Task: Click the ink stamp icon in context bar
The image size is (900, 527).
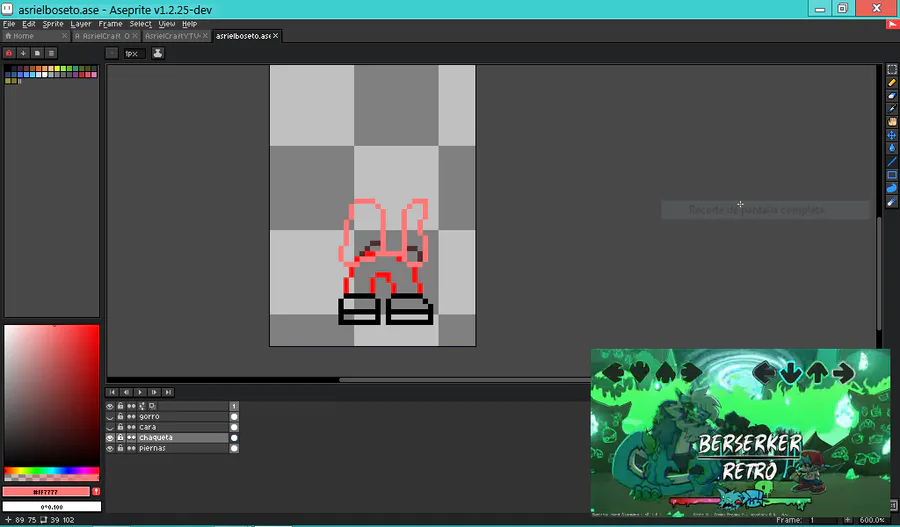Action: pyautogui.click(x=158, y=53)
